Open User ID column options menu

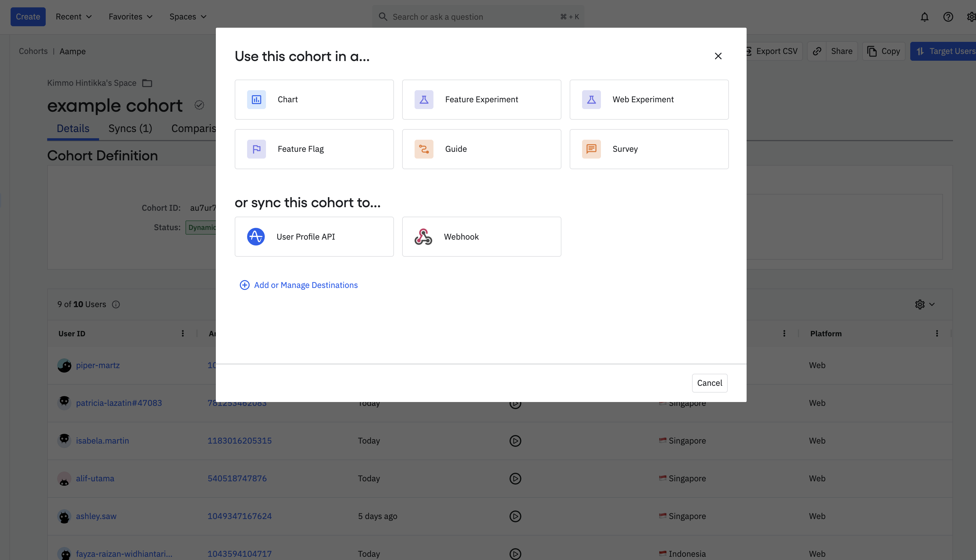(x=183, y=333)
